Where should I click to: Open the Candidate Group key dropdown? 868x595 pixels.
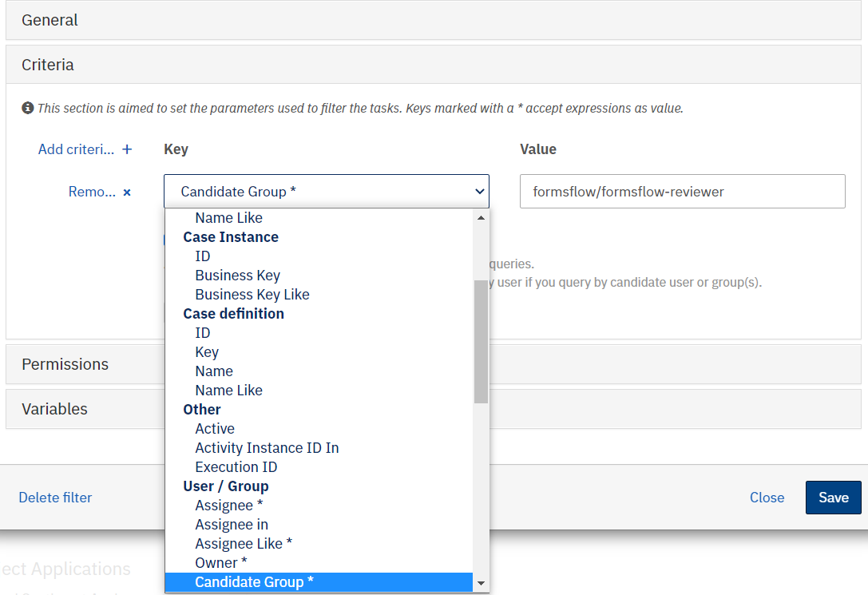click(326, 192)
